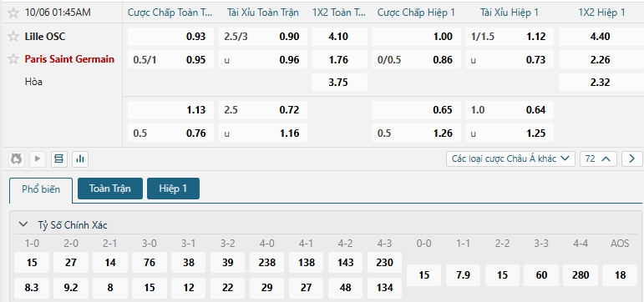Image resolution: width=644 pixels, height=302 pixels.
Task: Star the match date row as favorite
Action: [x=13, y=13]
